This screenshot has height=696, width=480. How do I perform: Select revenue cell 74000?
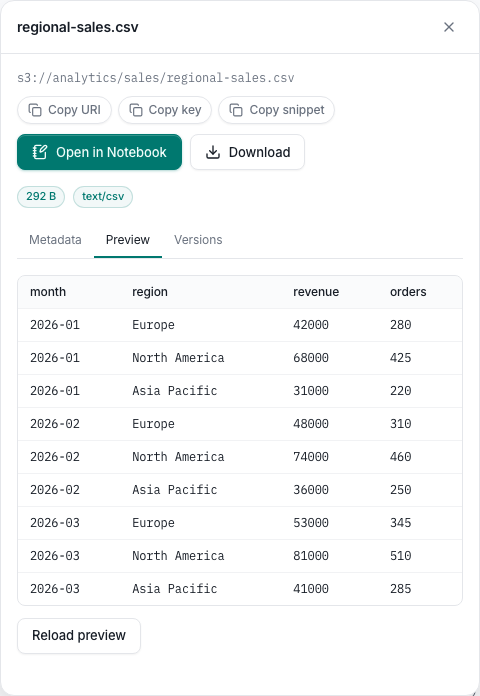(311, 457)
